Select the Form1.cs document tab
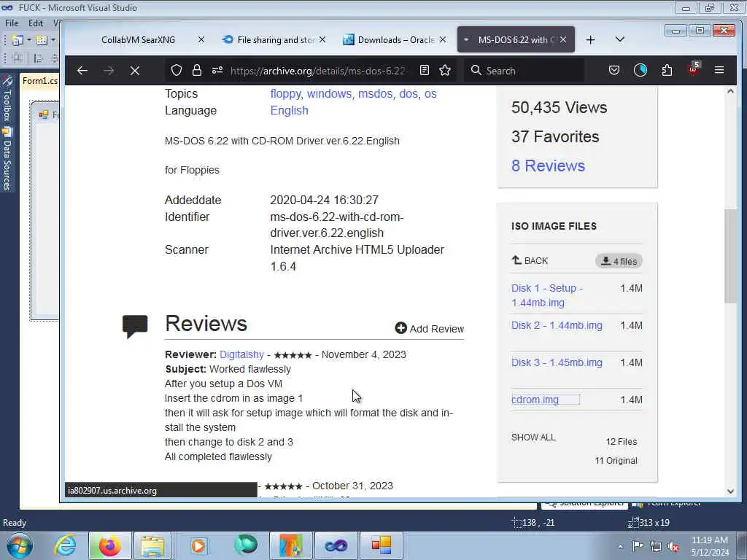Screen dimensions: 747x560 40,81
